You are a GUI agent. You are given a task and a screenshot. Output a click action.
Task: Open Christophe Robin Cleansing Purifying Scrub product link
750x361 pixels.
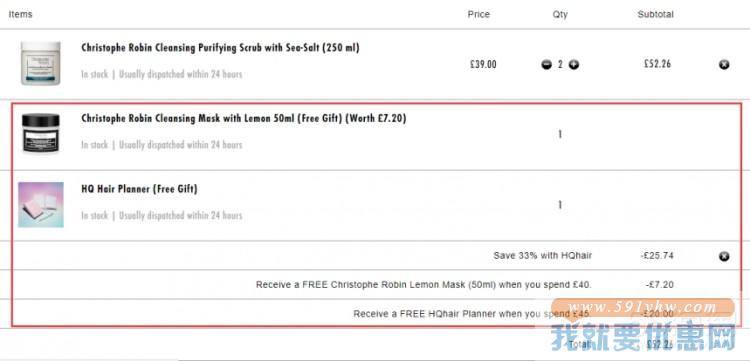pyautogui.click(x=220, y=48)
